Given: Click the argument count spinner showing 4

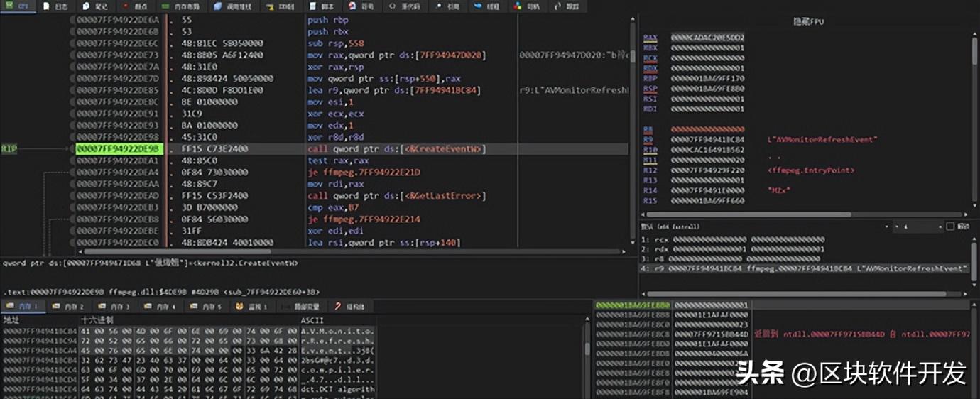Looking at the screenshot, I should 918,226.
